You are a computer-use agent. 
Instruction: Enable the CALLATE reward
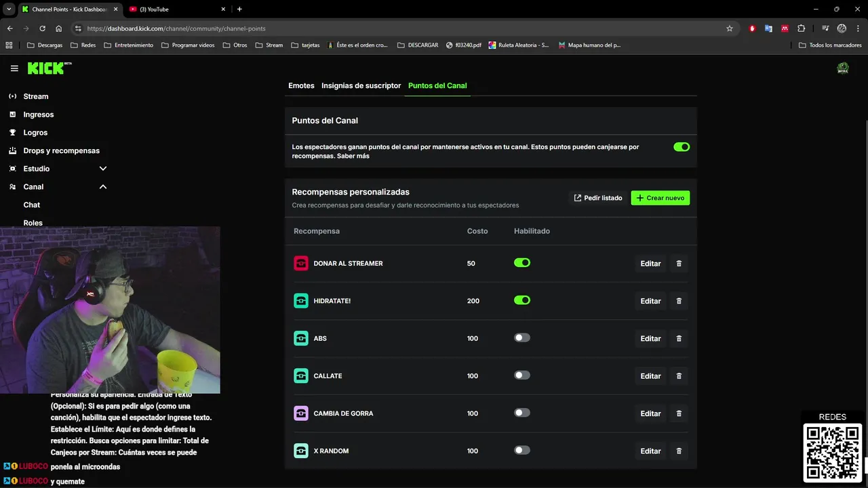pyautogui.click(x=521, y=375)
